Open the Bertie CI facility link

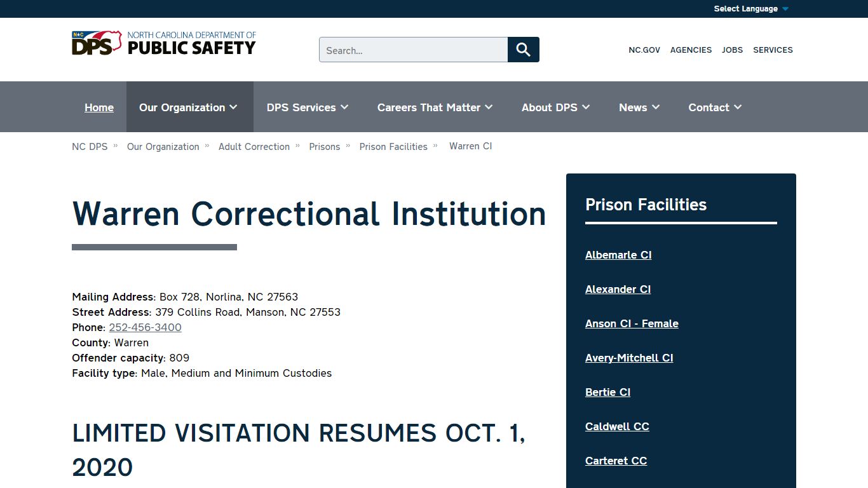(x=607, y=392)
